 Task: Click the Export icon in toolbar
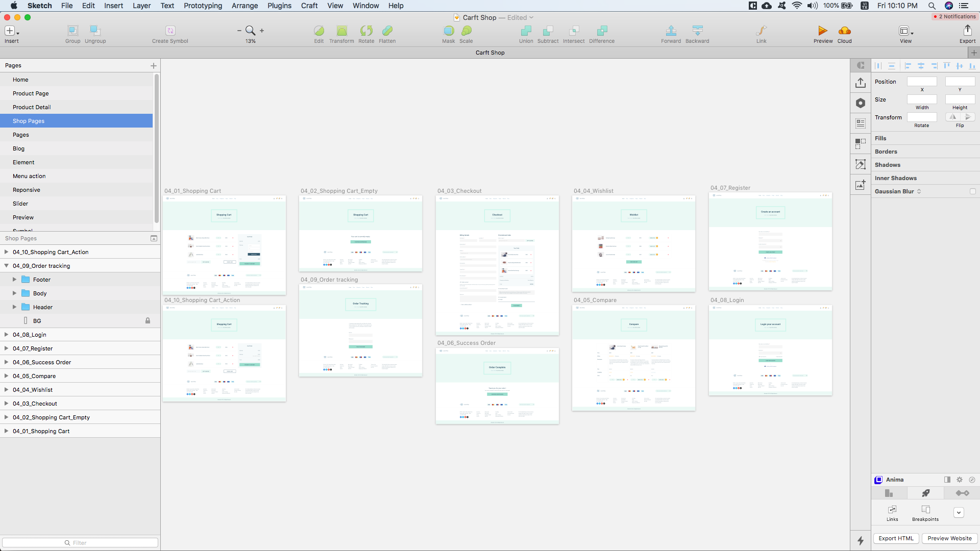point(967,31)
